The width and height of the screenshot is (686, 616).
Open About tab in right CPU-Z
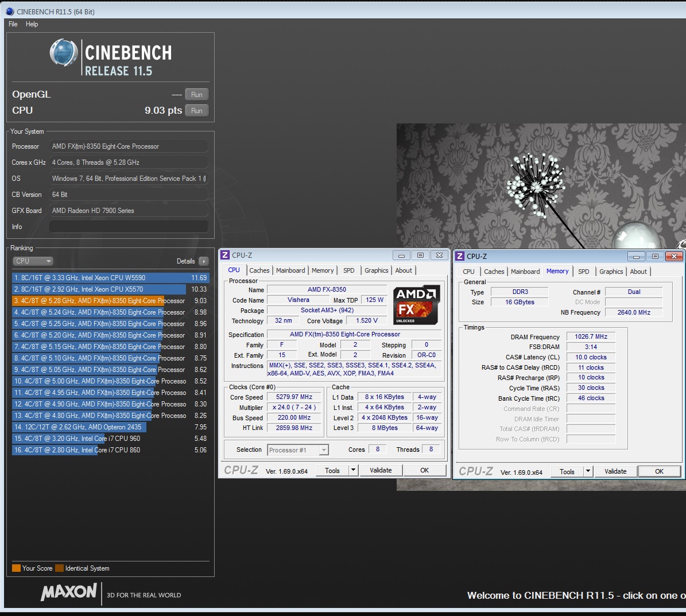[638, 272]
